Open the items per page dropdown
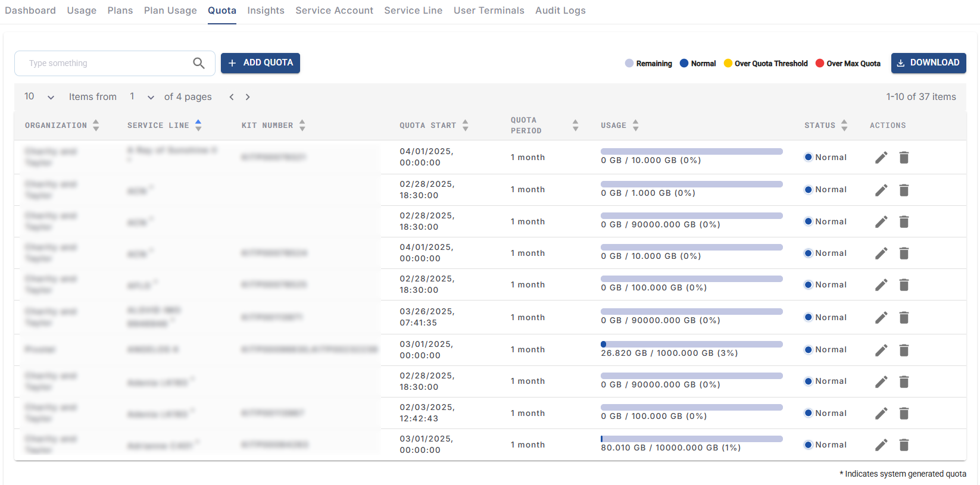Viewport: 980px width, 485px height. point(39,97)
